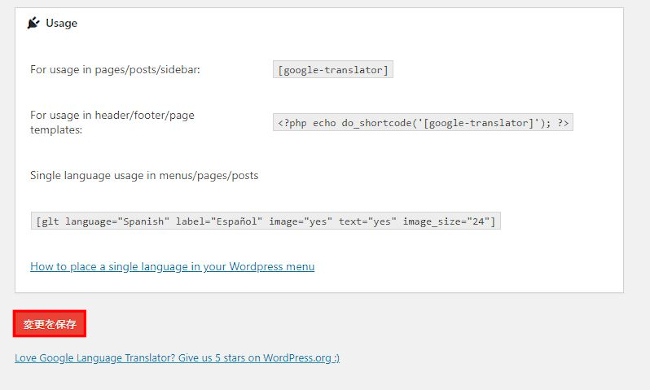Click 'For usage in header/footer/page templates:' label

112,122
